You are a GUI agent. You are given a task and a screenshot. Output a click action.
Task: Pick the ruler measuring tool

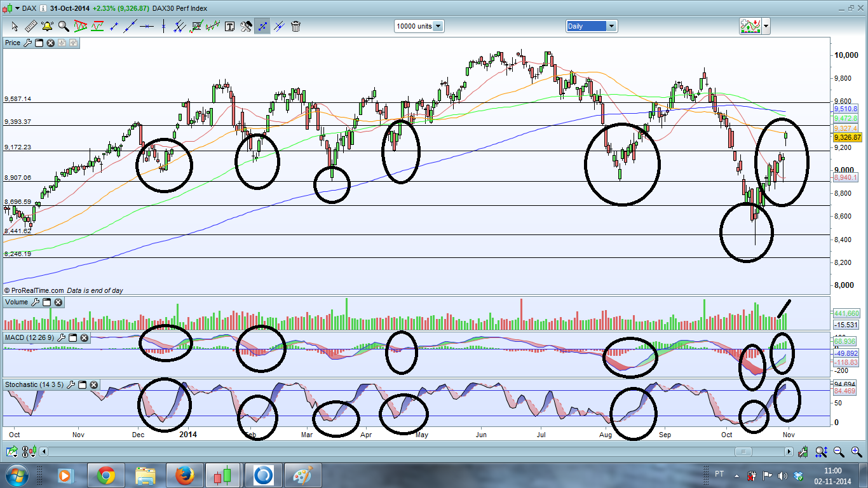31,26
